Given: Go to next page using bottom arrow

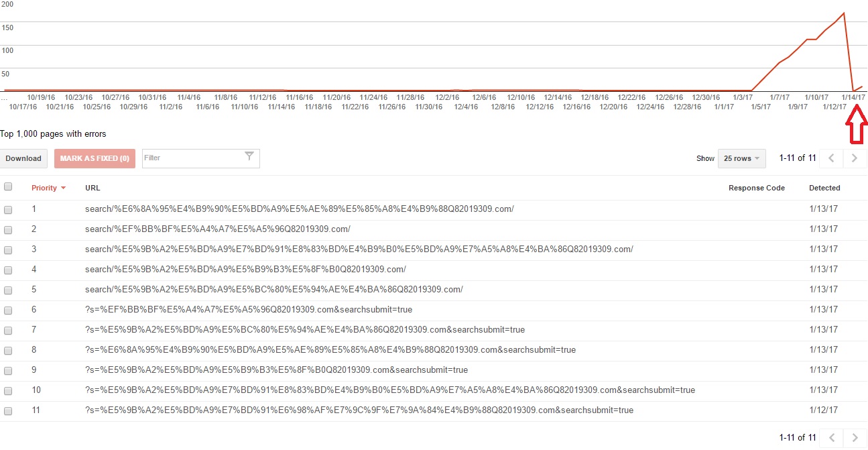Looking at the screenshot, I should 855,437.
